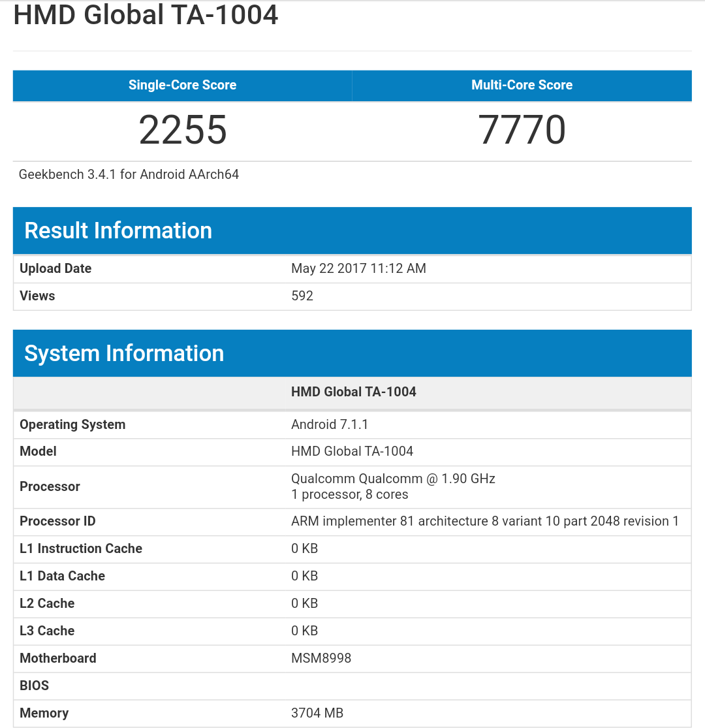
Task: Select the 'L3 Cache' label
Action: 47,631
